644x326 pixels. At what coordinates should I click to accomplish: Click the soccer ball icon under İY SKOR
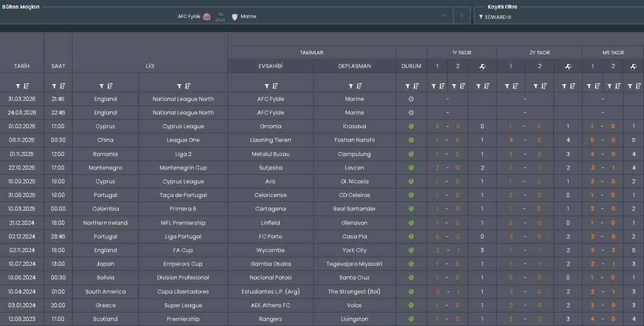(482, 66)
